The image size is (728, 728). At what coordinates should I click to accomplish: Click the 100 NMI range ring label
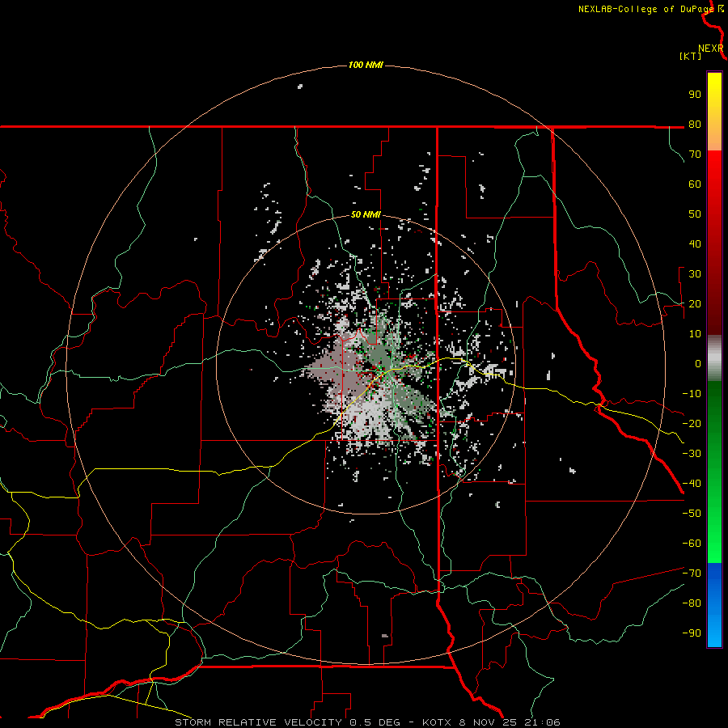pyautogui.click(x=366, y=65)
